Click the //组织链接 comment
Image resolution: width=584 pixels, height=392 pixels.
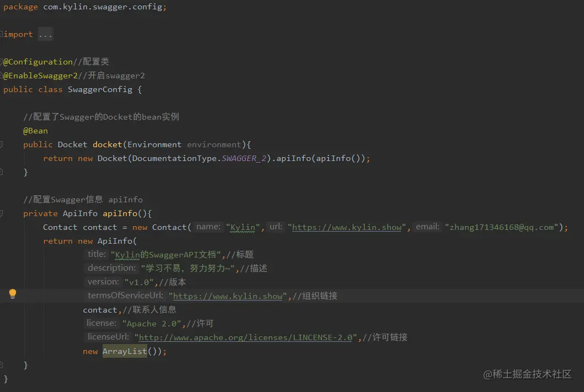[315, 296]
